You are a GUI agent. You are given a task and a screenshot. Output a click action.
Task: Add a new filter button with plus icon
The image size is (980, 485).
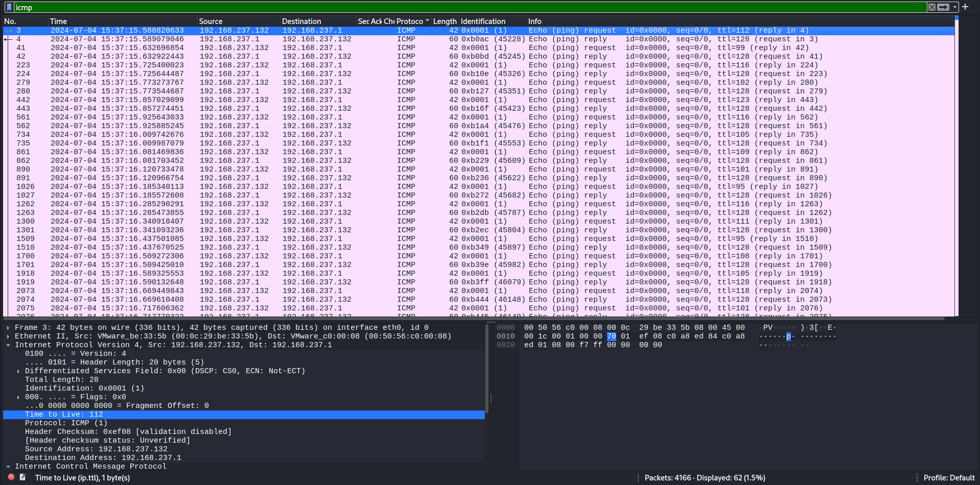click(x=965, y=7)
